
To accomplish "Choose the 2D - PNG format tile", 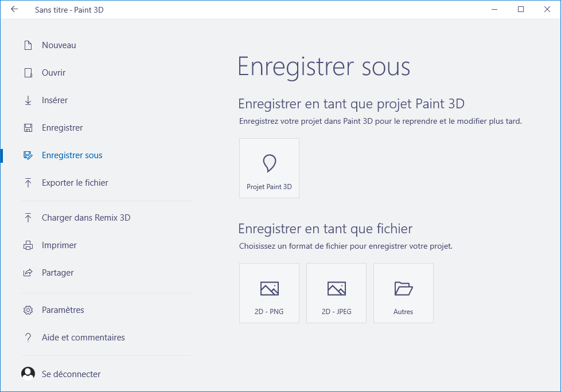I will pos(269,293).
